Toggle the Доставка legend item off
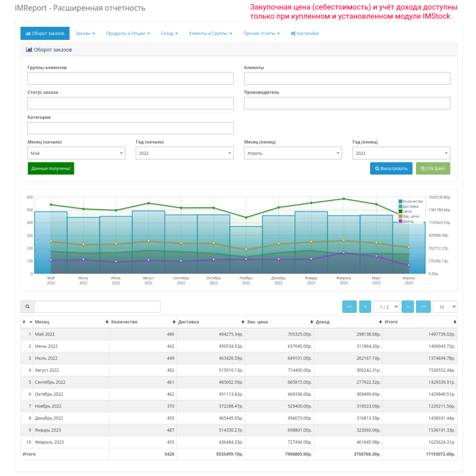Screen dimensions: 476x476 [411, 206]
